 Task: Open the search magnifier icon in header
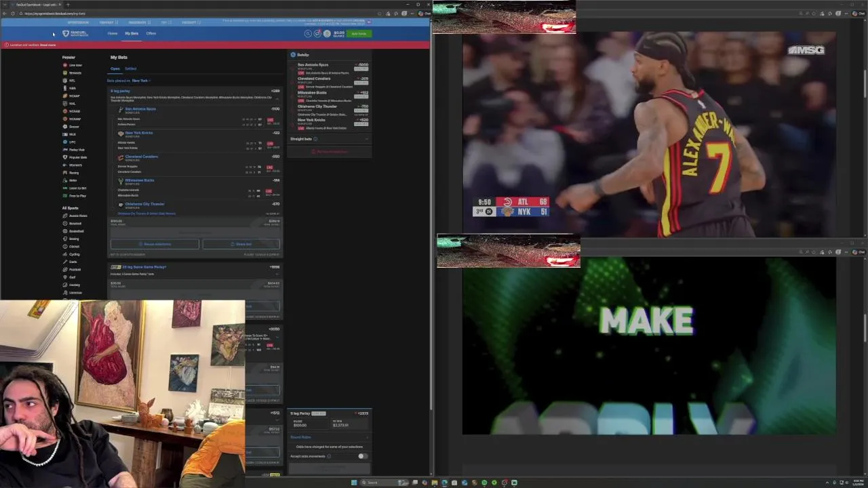(x=308, y=33)
